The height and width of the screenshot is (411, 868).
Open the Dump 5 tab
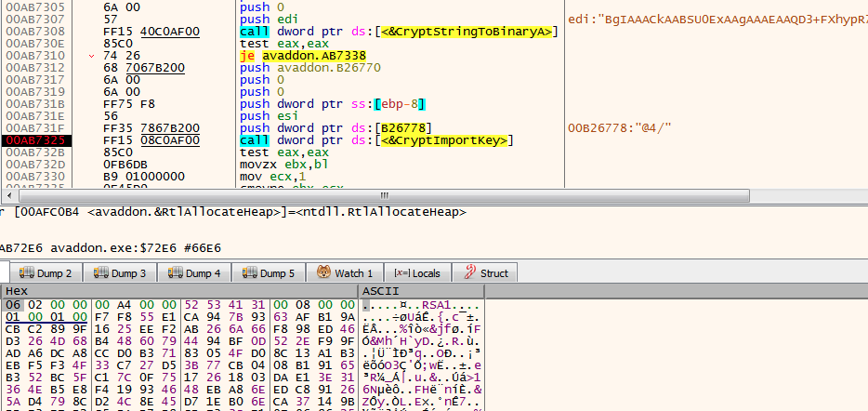click(268, 272)
